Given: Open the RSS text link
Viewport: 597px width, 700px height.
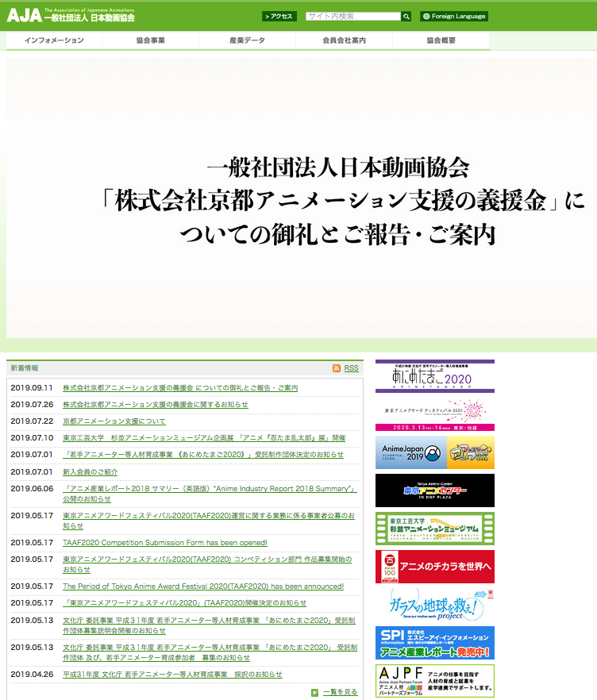Looking at the screenshot, I should (x=351, y=368).
